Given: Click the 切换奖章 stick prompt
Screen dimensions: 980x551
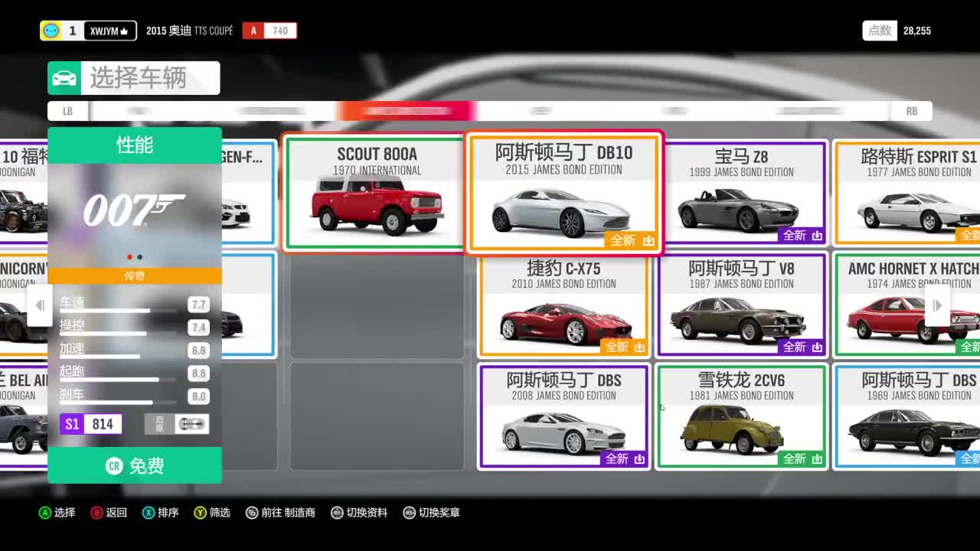Looking at the screenshot, I should click(432, 513).
